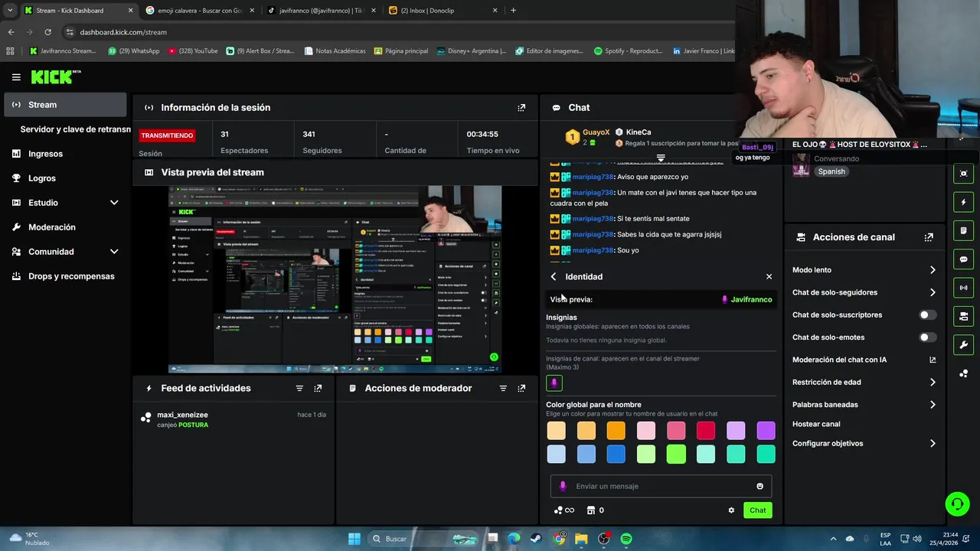Pick the red name color swatch
This screenshot has height=551, width=980.
pos(705,431)
